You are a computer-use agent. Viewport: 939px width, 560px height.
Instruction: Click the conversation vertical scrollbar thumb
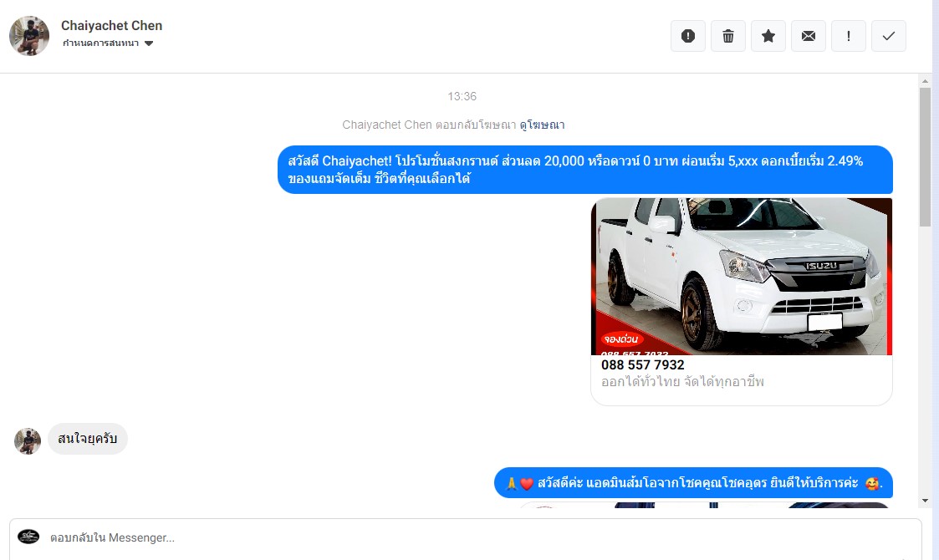pos(926,157)
